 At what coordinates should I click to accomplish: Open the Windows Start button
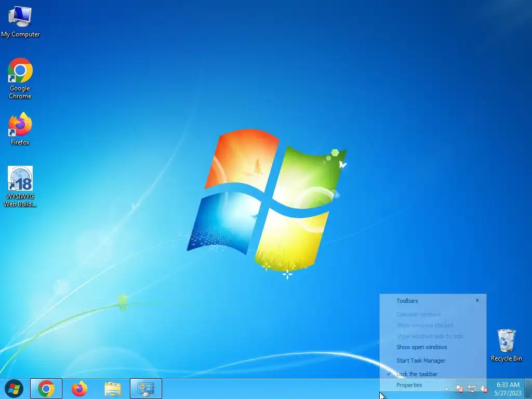click(x=14, y=389)
